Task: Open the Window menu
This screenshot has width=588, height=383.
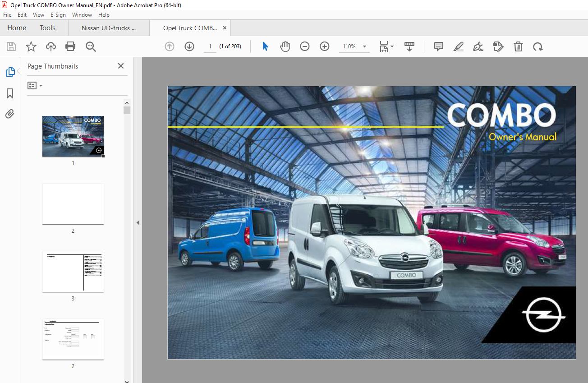Action: point(82,15)
